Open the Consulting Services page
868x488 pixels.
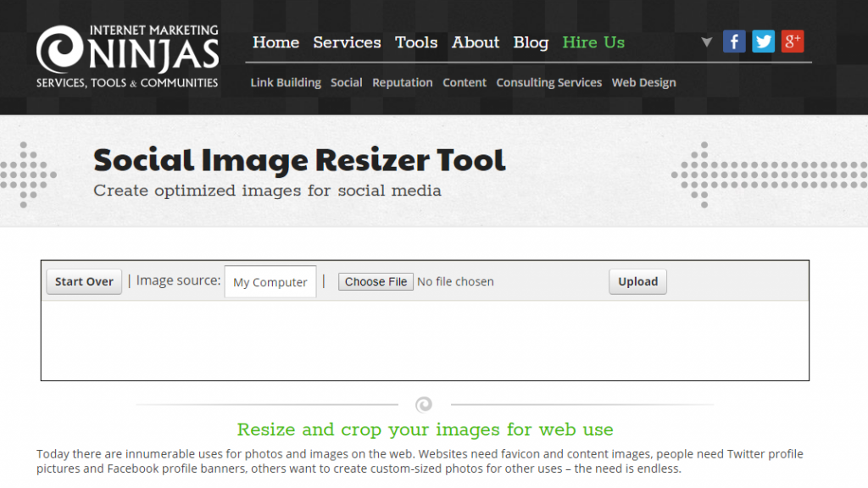pos(548,82)
